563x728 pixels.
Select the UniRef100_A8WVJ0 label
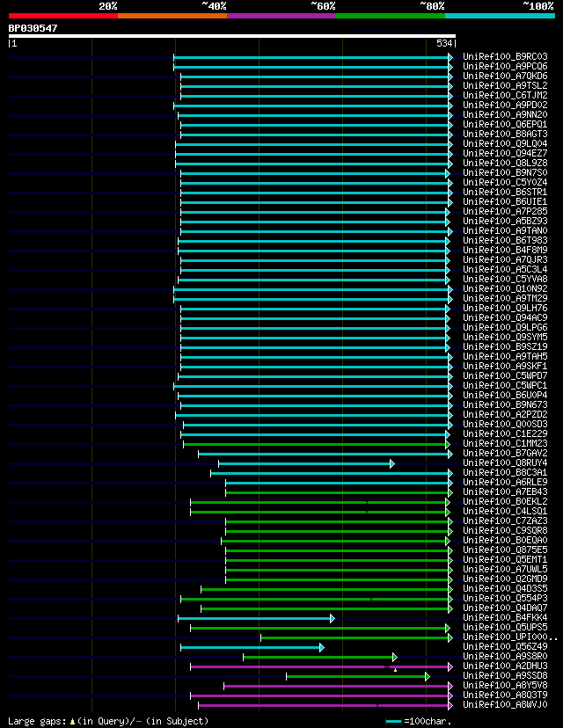pyautogui.click(x=505, y=705)
